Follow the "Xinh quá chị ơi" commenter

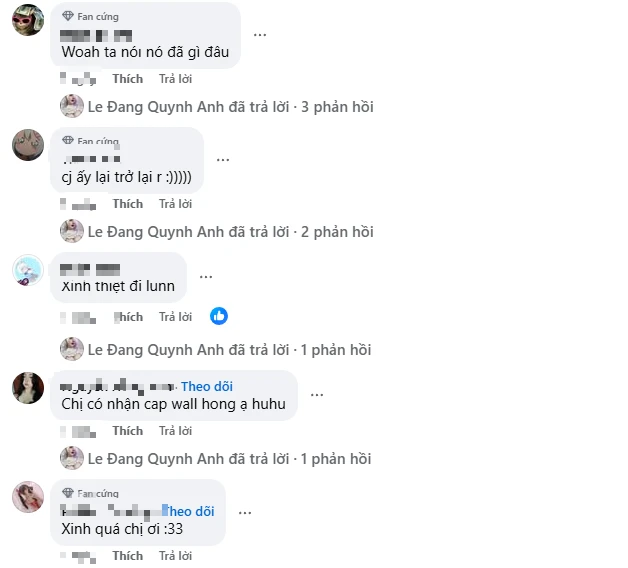click(189, 512)
